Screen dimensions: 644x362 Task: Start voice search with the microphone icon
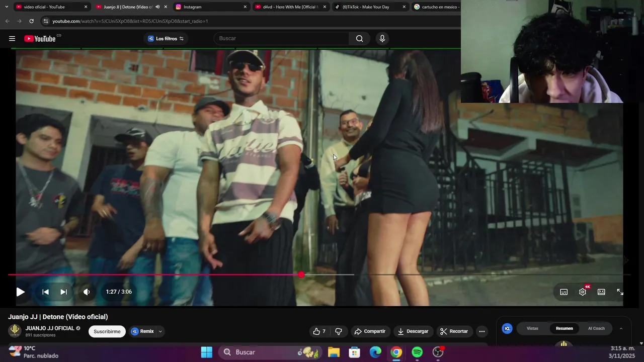click(x=382, y=38)
